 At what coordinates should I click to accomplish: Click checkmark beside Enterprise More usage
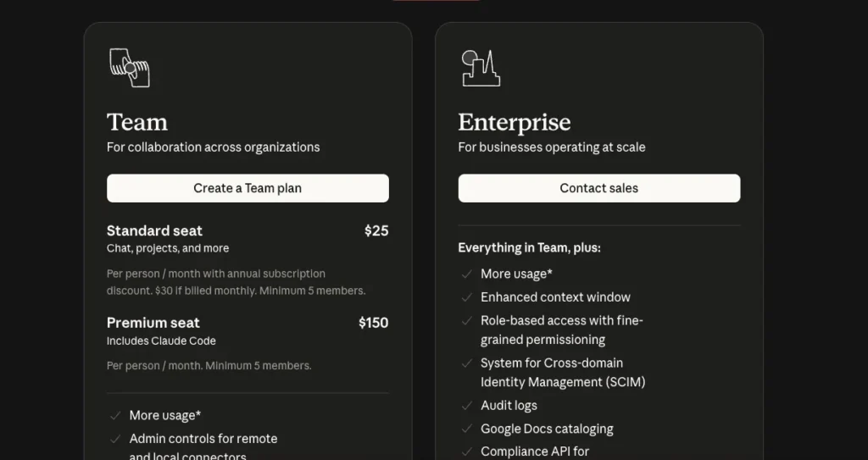point(466,274)
